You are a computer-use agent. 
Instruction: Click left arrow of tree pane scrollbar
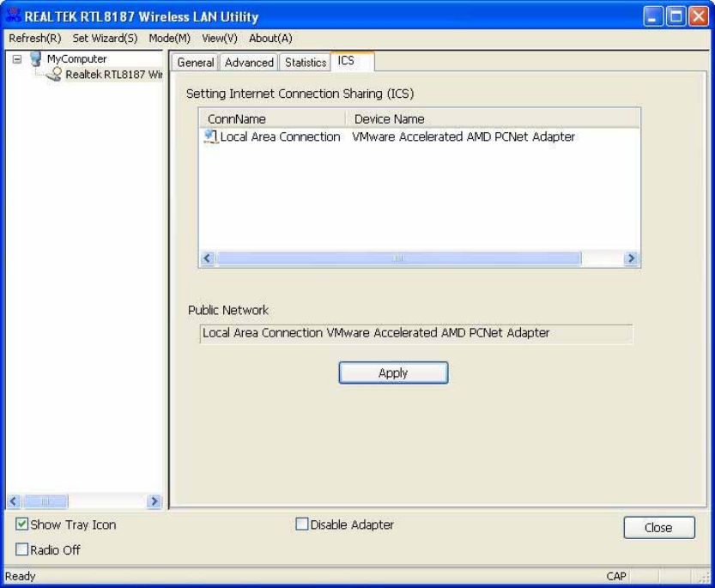point(14,501)
